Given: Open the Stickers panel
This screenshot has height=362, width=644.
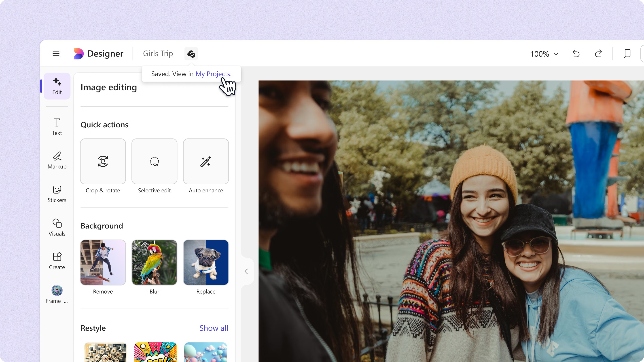Looking at the screenshot, I should (x=57, y=194).
